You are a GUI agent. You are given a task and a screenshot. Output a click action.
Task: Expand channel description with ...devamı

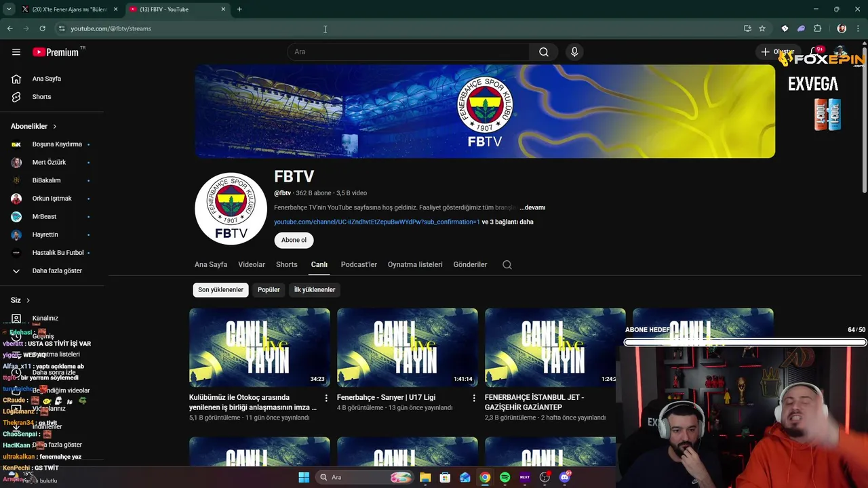(532, 207)
